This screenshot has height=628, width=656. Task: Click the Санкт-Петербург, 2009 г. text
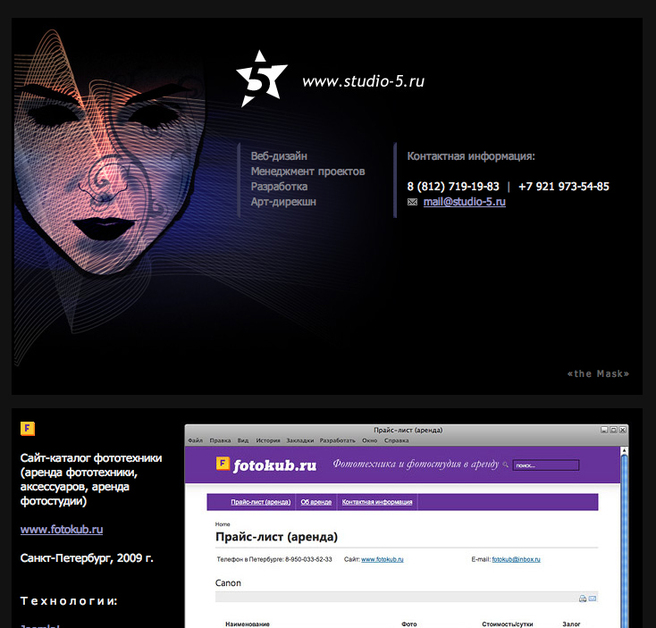click(87, 558)
